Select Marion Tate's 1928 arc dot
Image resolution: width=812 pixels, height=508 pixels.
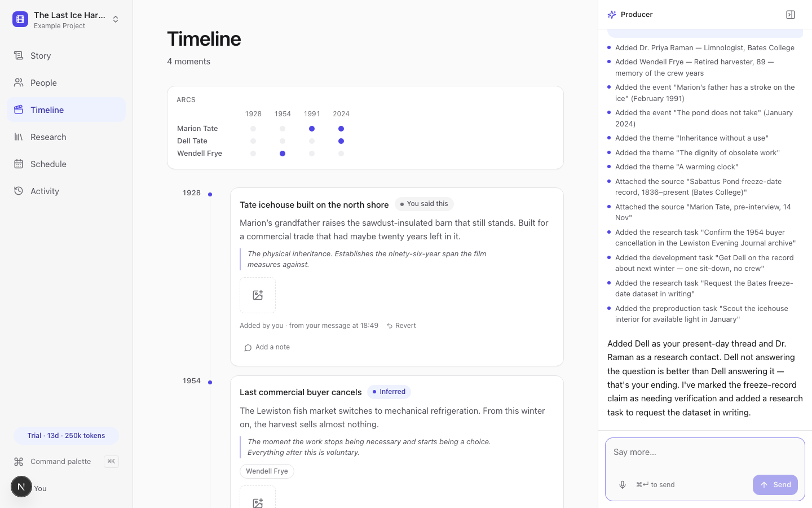(253, 129)
